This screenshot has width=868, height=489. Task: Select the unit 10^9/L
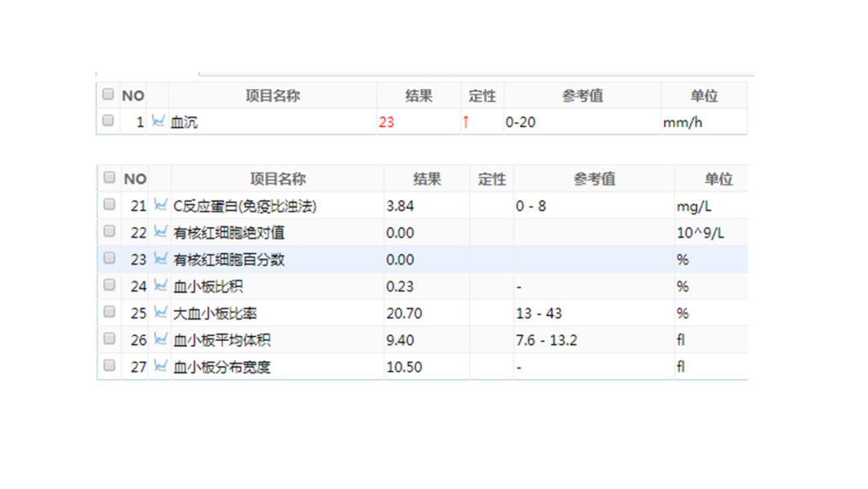click(x=700, y=233)
